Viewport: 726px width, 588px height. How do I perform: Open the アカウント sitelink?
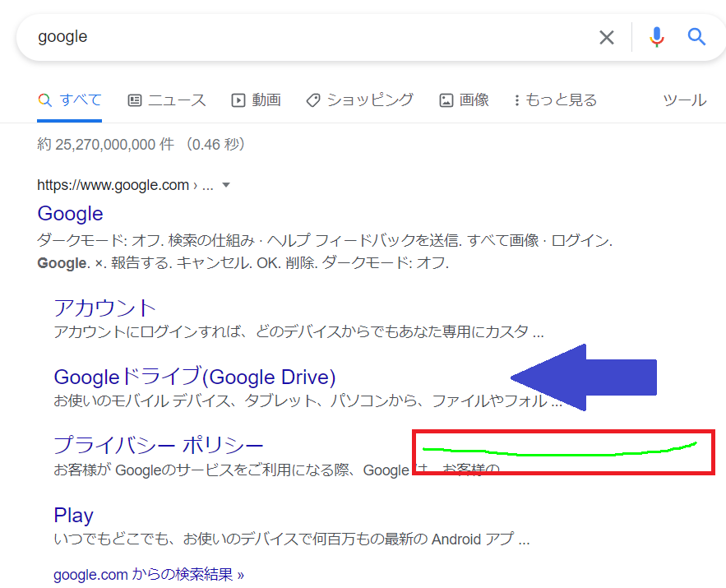104,308
